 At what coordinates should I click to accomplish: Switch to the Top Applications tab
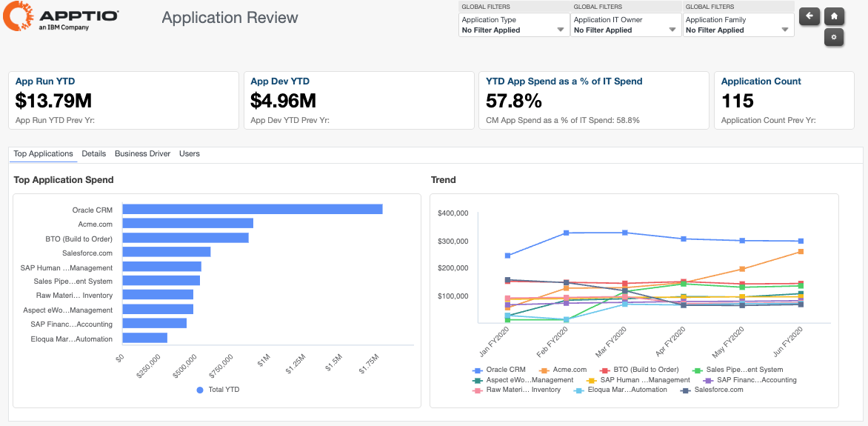[x=43, y=153]
